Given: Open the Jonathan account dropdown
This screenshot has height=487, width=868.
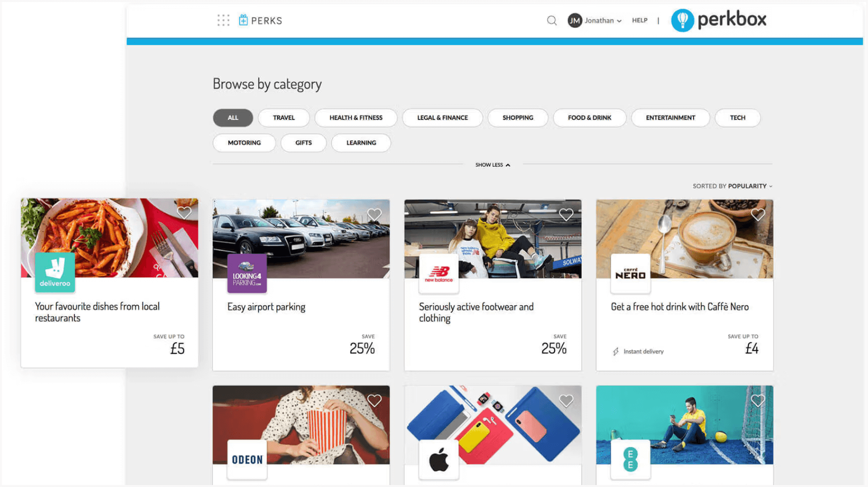Looking at the screenshot, I should tap(603, 21).
